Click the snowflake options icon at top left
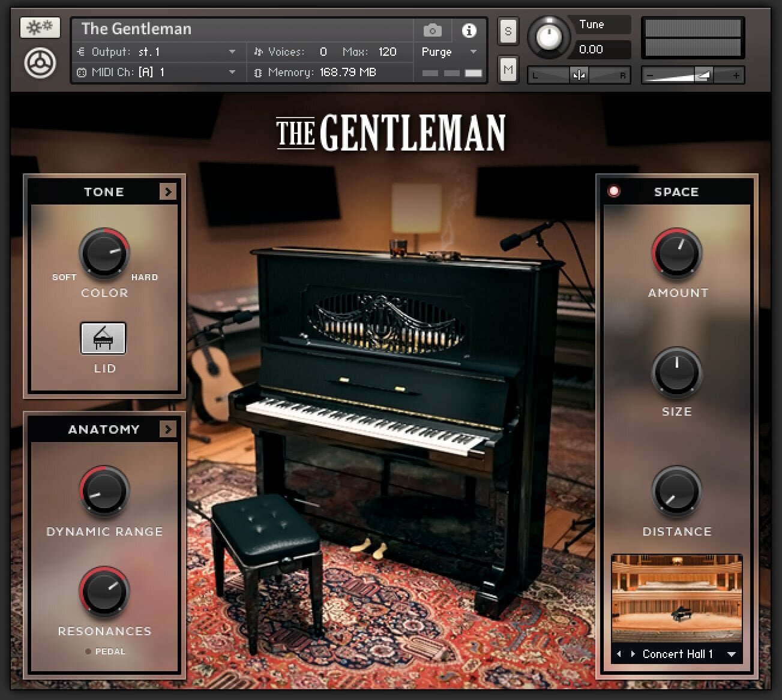 click(x=40, y=27)
